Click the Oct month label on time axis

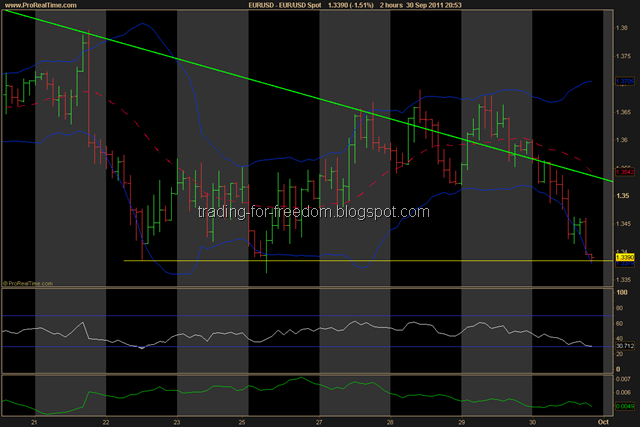(x=603, y=422)
